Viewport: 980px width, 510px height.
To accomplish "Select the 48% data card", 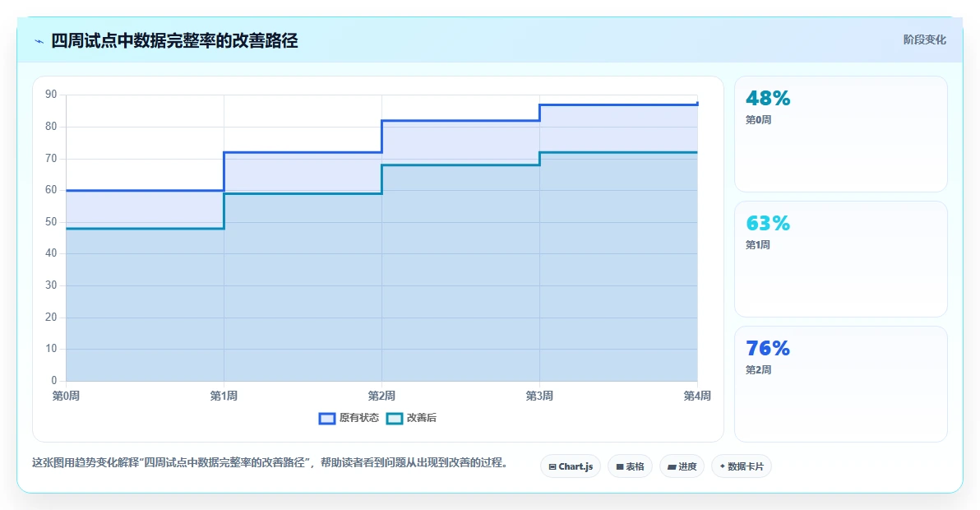I will pyautogui.click(x=840, y=134).
